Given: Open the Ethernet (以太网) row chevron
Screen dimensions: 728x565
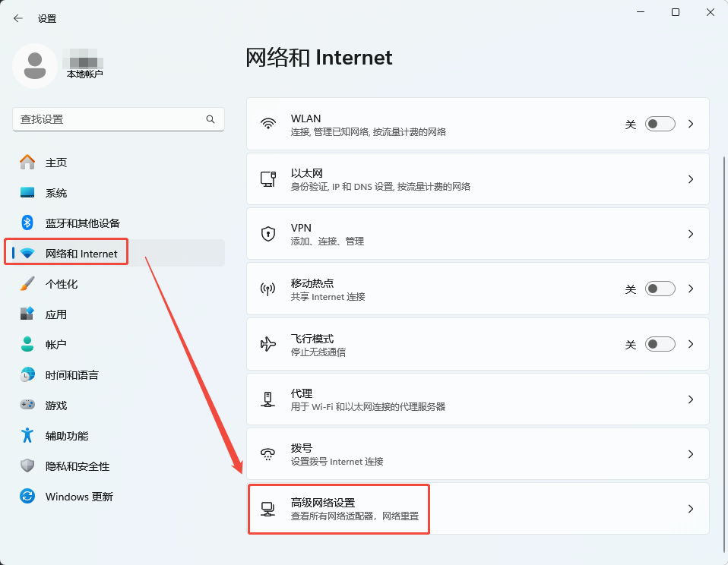Looking at the screenshot, I should point(691,179).
